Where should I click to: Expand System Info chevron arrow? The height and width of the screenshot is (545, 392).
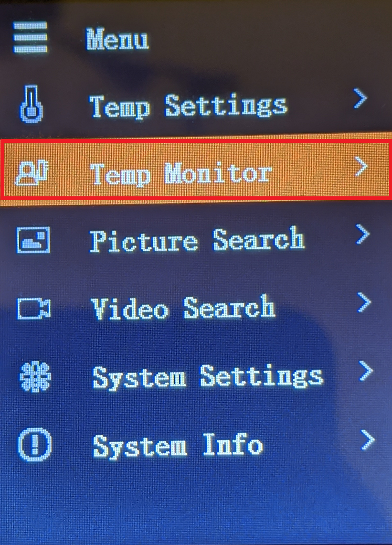(368, 440)
